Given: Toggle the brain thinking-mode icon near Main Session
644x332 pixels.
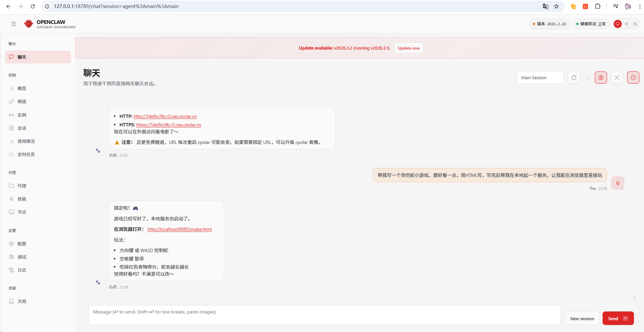Looking at the screenshot, I should (601, 78).
